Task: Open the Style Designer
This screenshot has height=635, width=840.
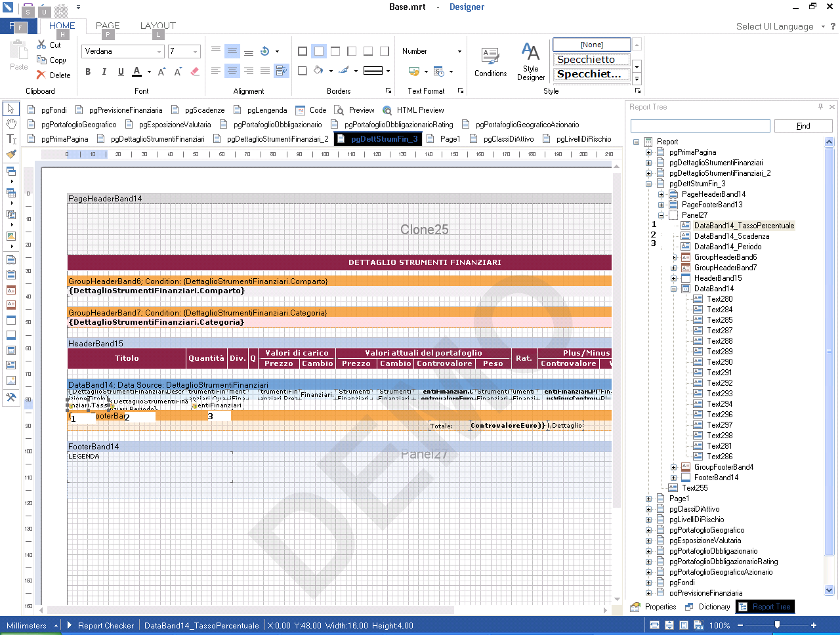Action: coord(530,62)
